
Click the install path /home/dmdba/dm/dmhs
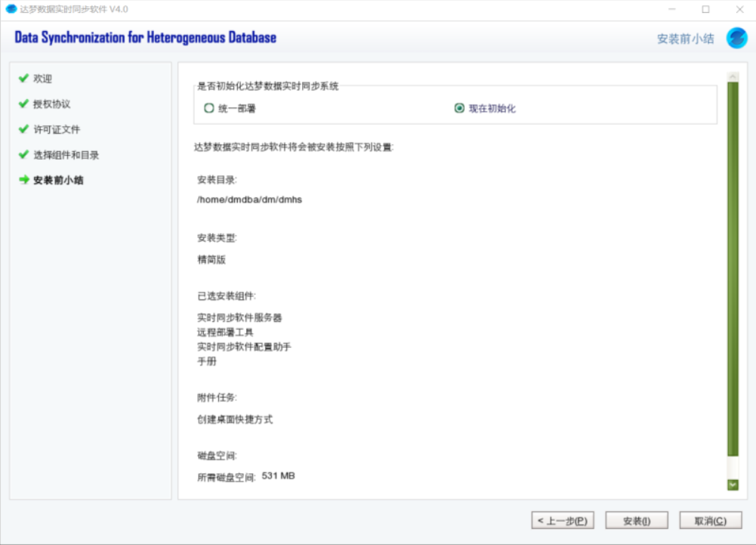click(x=249, y=200)
